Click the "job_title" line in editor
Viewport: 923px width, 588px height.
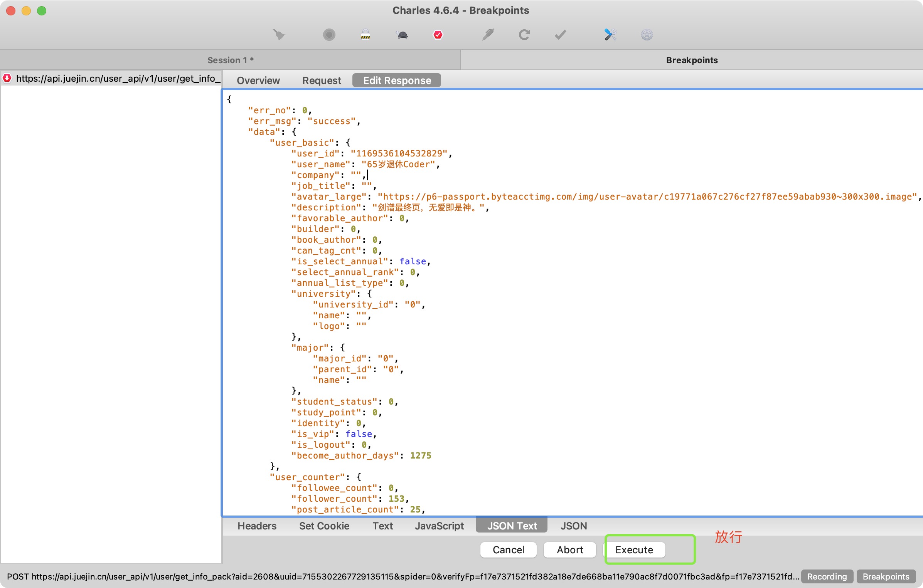[334, 186]
